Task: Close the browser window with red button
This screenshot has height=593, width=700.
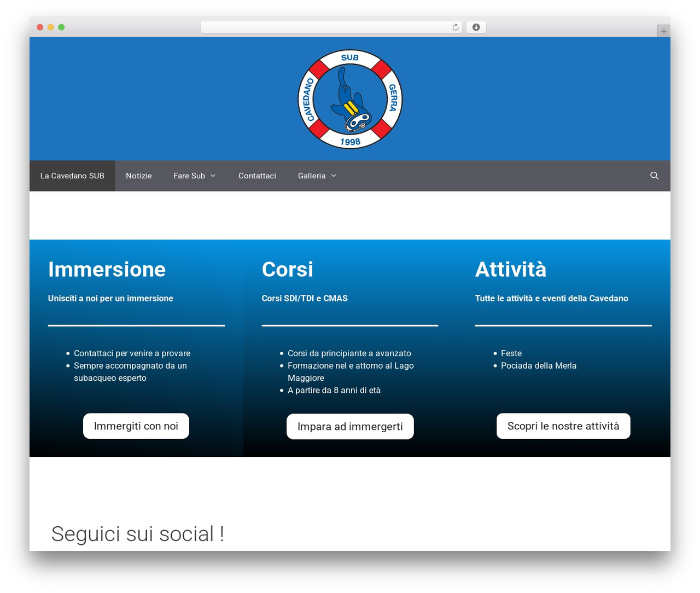Action: pyautogui.click(x=40, y=27)
